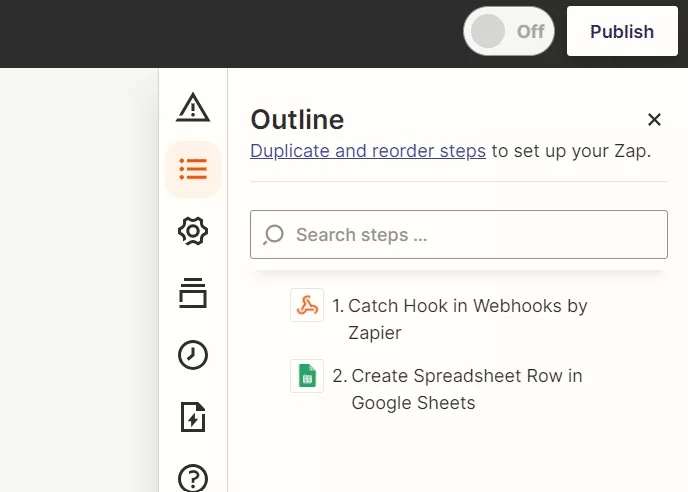Select the Outline list icon in sidebar
Image resolution: width=688 pixels, height=492 pixels.
pos(193,169)
